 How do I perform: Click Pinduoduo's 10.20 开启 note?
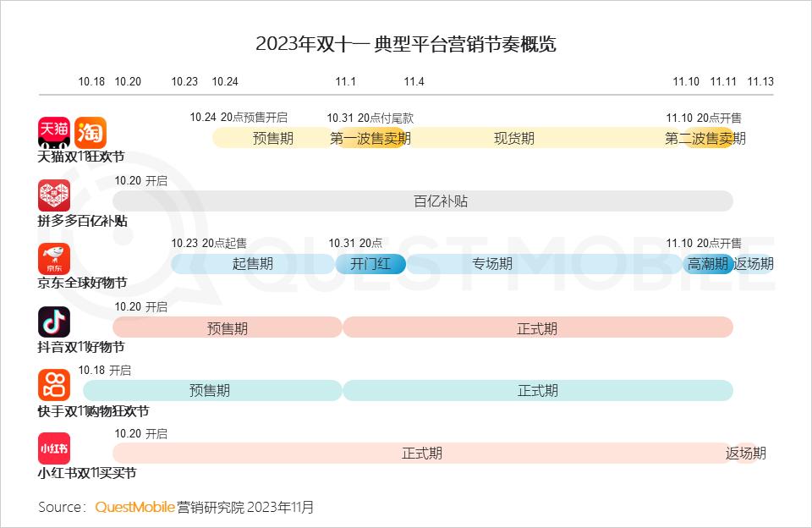[x=141, y=180]
